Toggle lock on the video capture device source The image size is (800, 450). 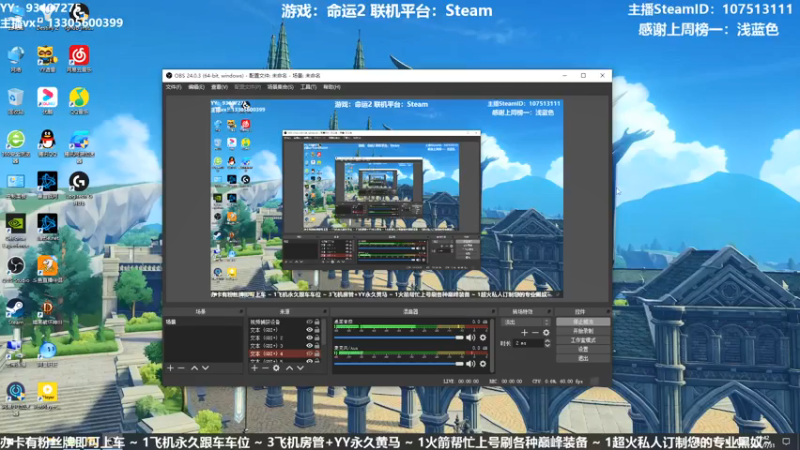click(317, 322)
